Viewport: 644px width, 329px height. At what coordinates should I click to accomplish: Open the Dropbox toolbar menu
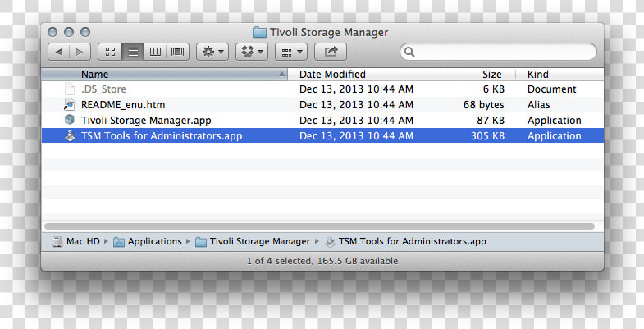252,52
